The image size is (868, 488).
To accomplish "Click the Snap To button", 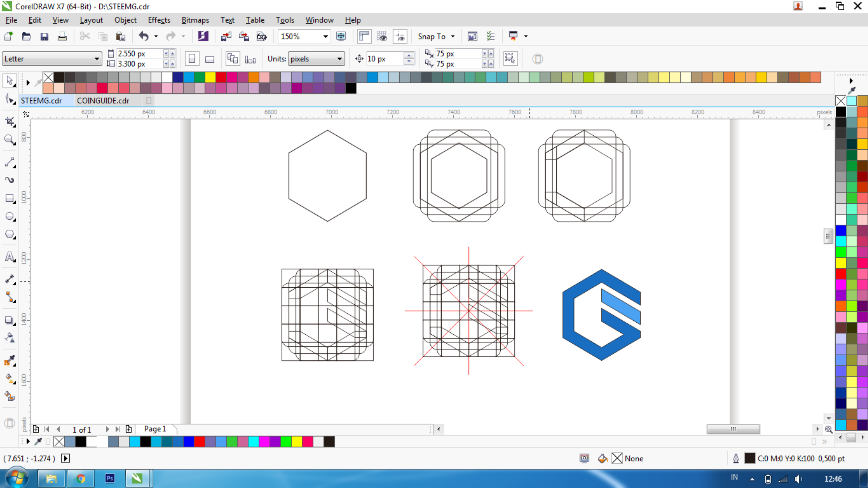I will tap(432, 36).
